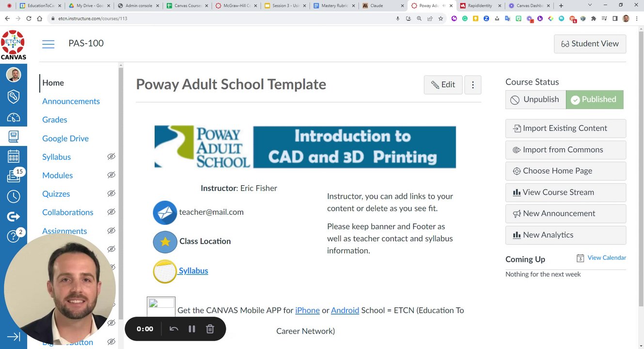Image resolution: width=644 pixels, height=349 pixels.
Task: Click the microphone icon in address bar
Action: pyautogui.click(x=398, y=18)
